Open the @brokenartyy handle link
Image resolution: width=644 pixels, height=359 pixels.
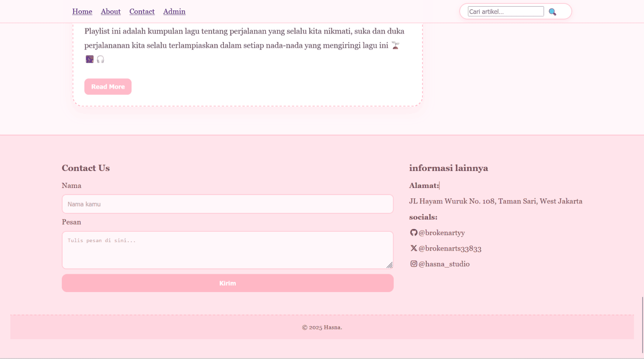441,233
